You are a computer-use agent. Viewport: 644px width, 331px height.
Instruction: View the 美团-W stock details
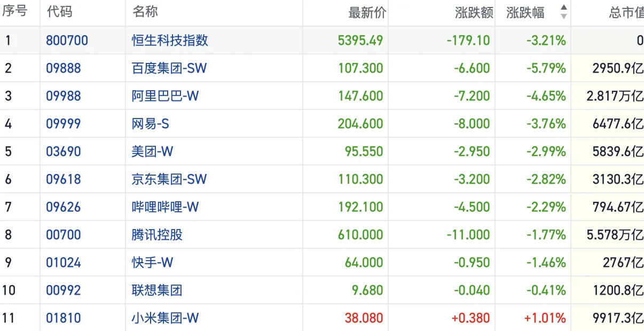coord(152,152)
